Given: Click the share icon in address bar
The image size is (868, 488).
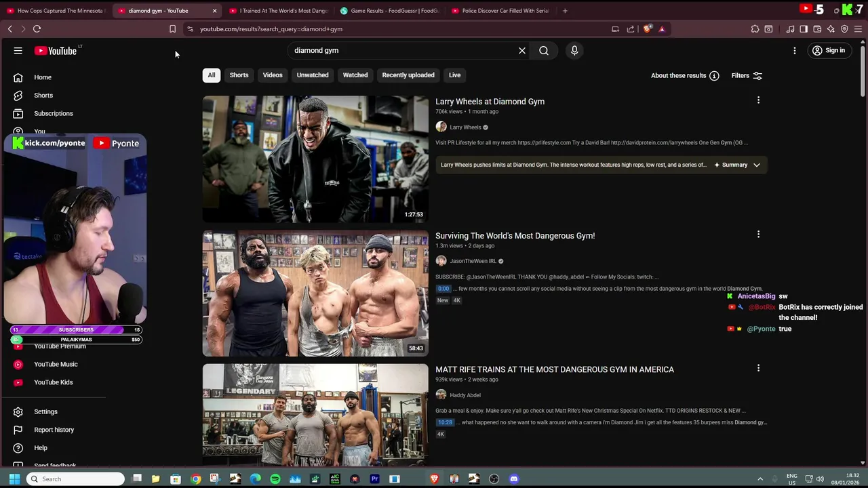Looking at the screenshot, I should (631, 29).
